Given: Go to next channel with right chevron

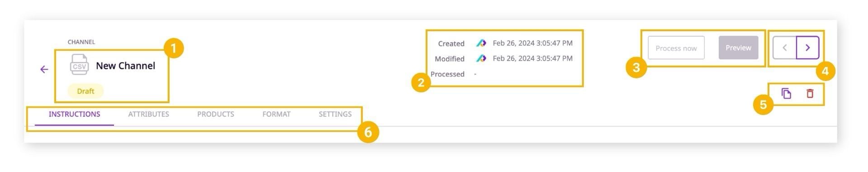Looking at the screenshot, I should click(x=807, y=48).
